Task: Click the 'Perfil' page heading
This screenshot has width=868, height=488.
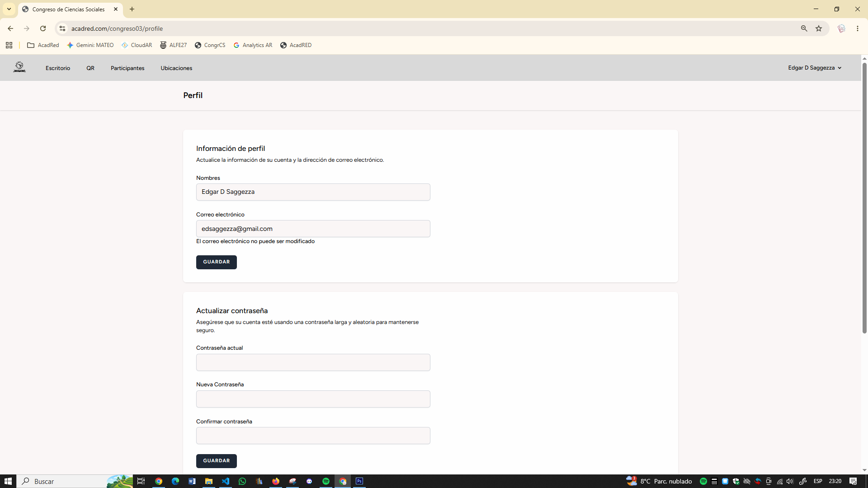Action: pos(193,95)
